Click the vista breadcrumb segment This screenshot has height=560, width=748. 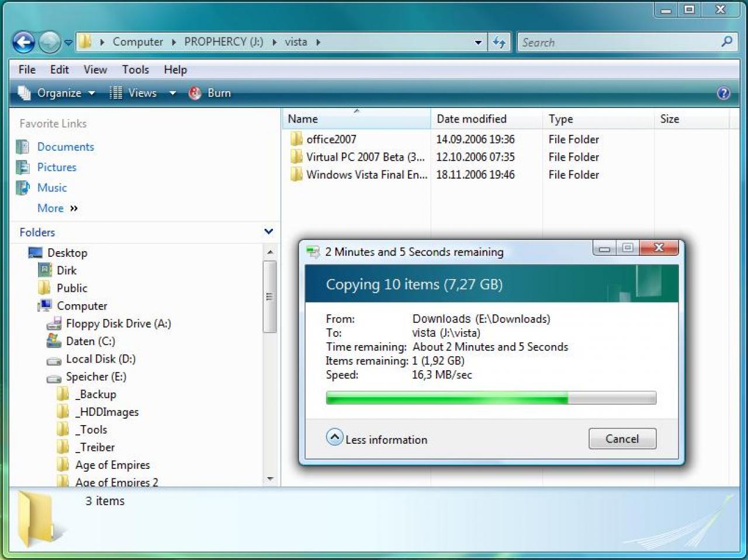click(296, 41)
